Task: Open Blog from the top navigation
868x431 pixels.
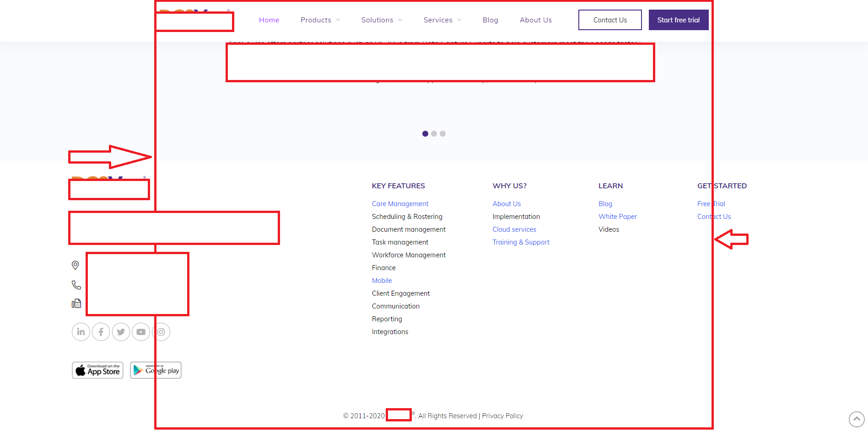Action: click(491, 20)
